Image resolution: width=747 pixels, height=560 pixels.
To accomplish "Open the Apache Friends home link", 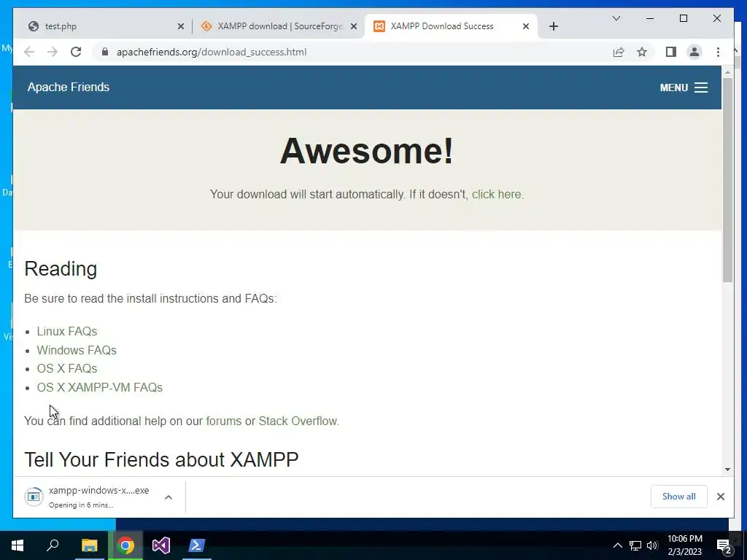I will click(x=69, y=87).
